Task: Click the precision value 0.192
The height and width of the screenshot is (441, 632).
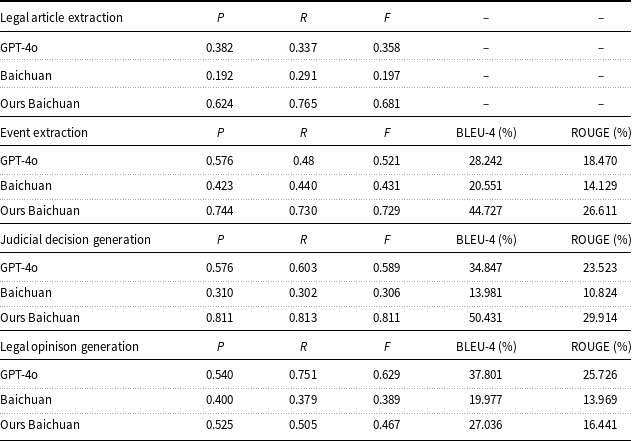Action: (x=220, y=76)
